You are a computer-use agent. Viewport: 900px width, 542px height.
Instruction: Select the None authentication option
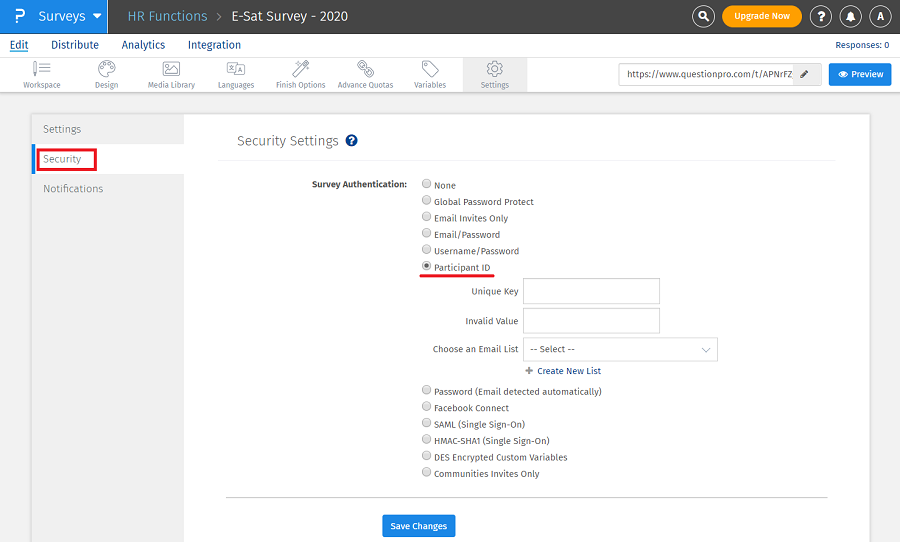coord(427,185)
